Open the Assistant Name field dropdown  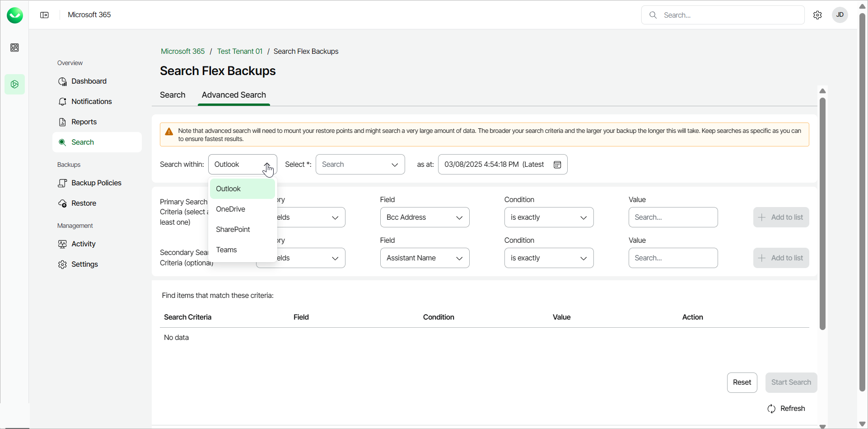click(425, 258)
